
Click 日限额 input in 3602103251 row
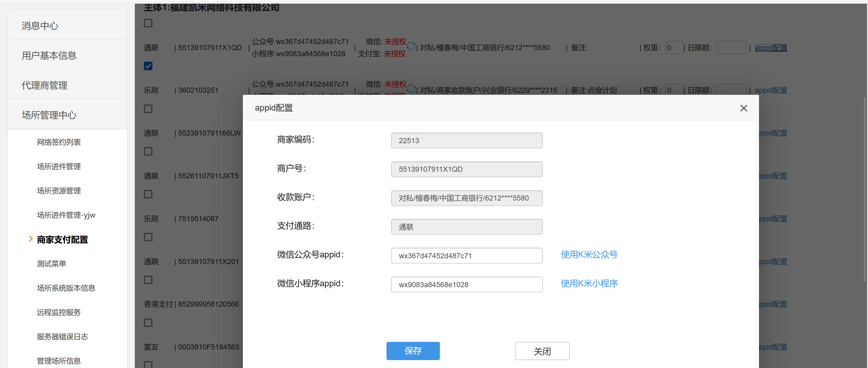(x=731, y=90)
